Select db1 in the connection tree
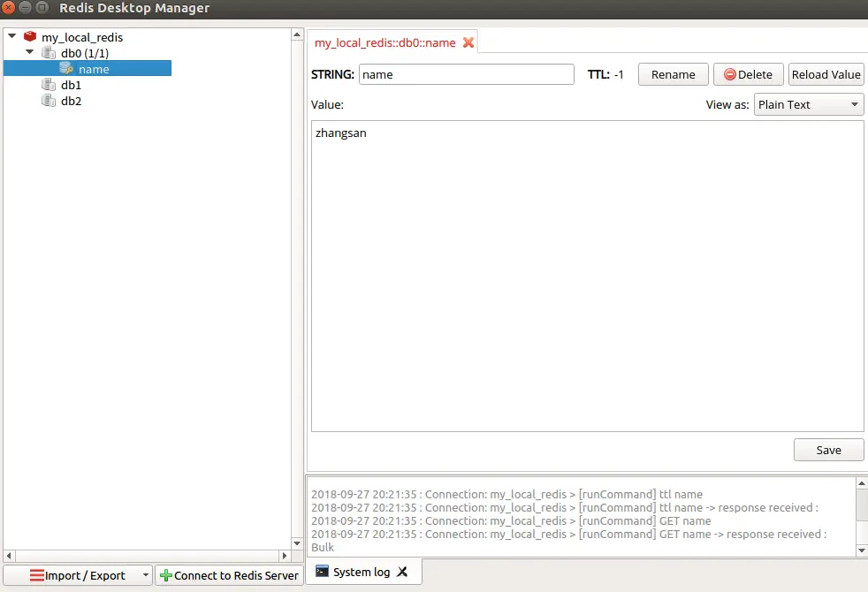This screenshot has width=868, height=592. click(x=71, y=85)
